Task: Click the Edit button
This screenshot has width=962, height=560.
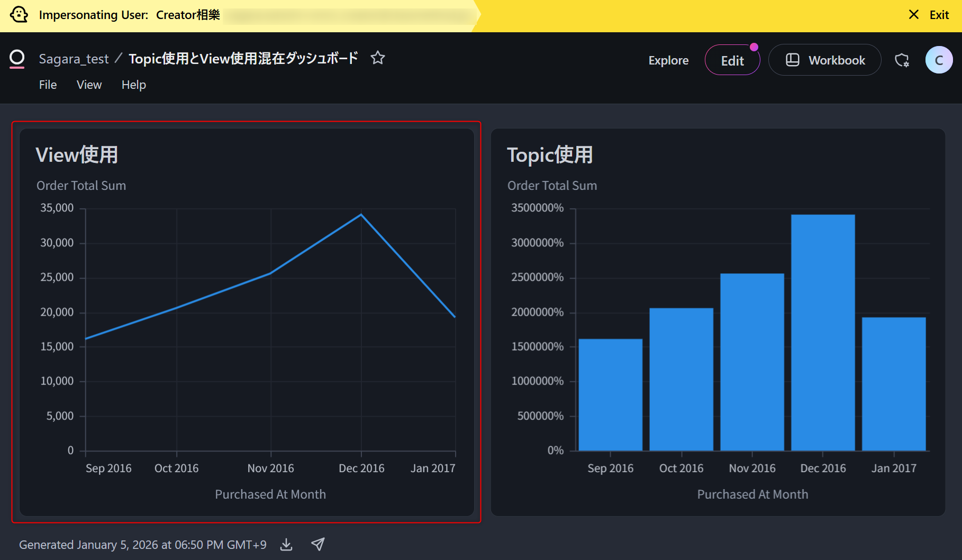Action: (x=732, y=60)
